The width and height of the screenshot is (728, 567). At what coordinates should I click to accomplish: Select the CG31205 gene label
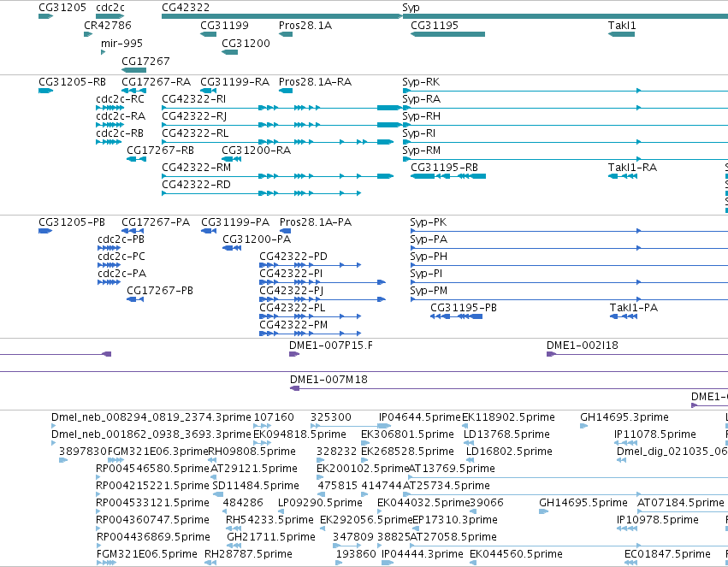[62, 8]
